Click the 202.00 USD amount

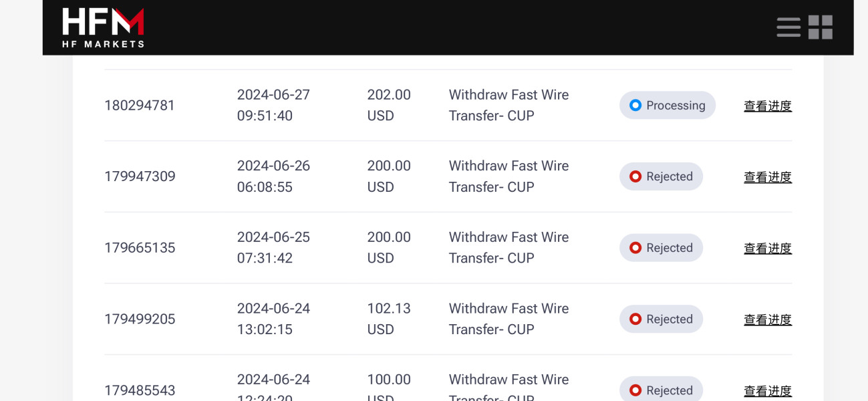(389, 105)
